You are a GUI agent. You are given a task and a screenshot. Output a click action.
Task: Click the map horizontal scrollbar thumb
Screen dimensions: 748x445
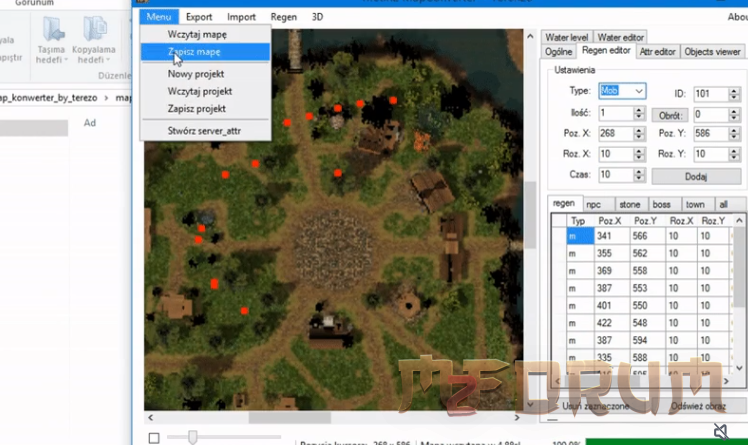click(290, 418)
